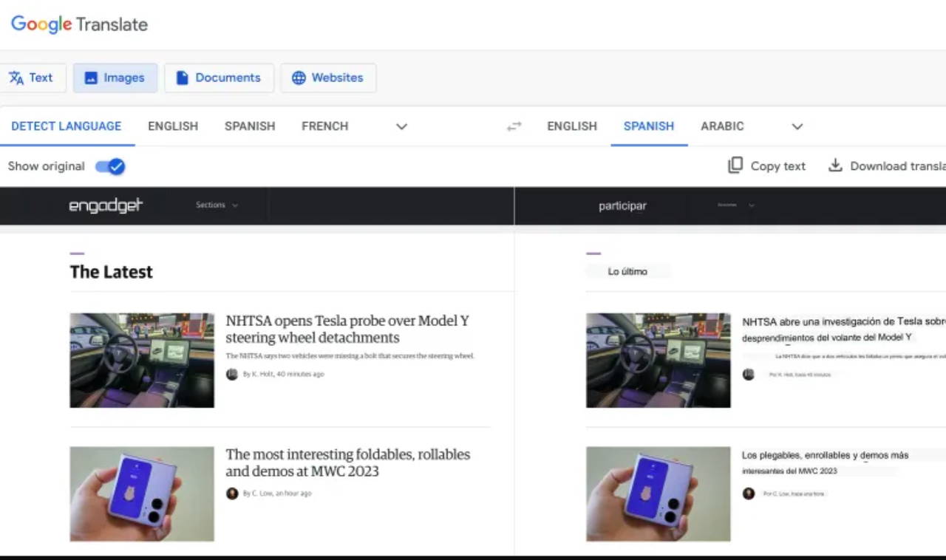Click the Tesla interior thumbnail in original

[x=142, y=360]
